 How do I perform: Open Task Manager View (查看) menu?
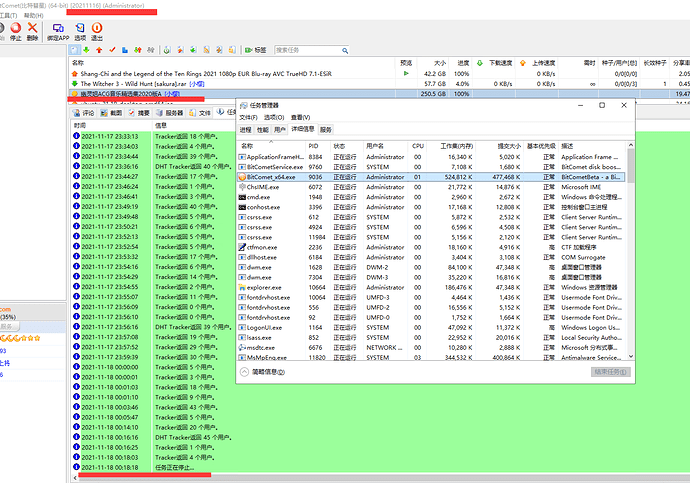coord(300,117)
